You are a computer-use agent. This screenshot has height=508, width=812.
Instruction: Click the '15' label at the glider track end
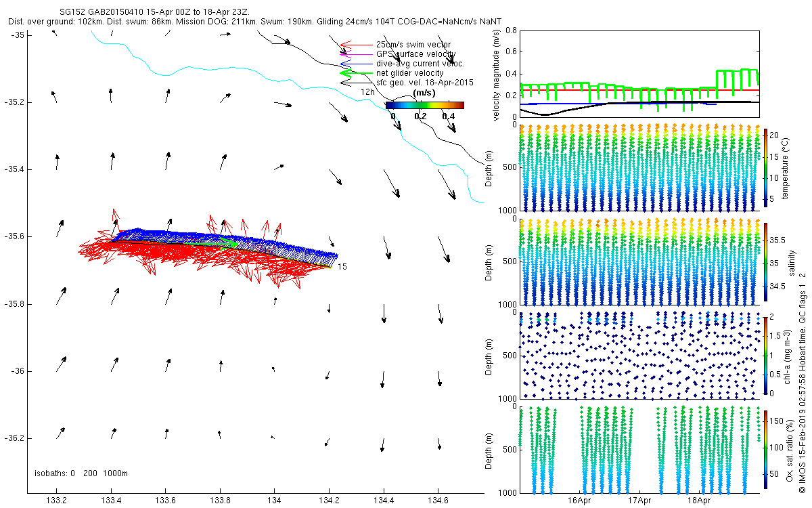[x=342, y=267]
